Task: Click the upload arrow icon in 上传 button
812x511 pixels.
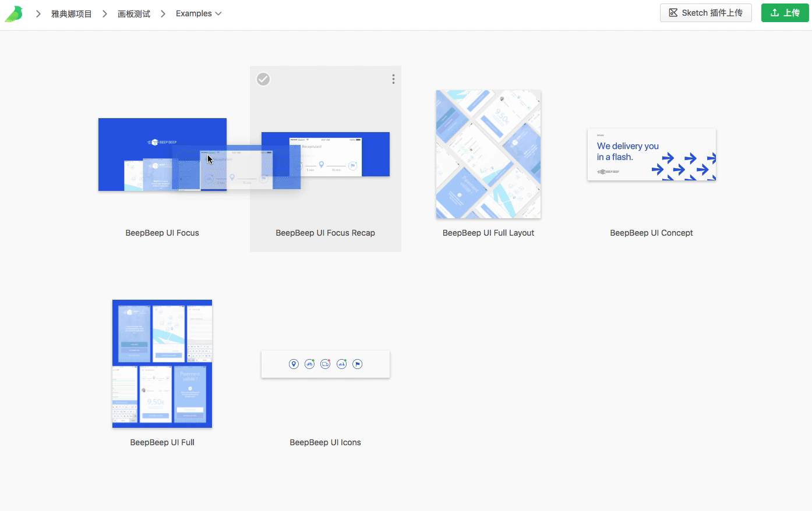Action: point(775,13)
